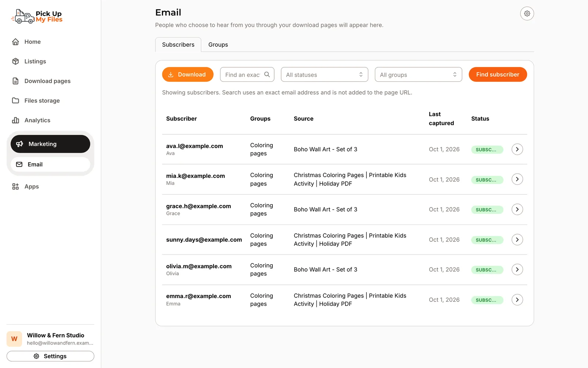Click Willow & Fern Studio account name
Image resolution: width=588 pixels, height=368 pixels.
pos(55,335)
